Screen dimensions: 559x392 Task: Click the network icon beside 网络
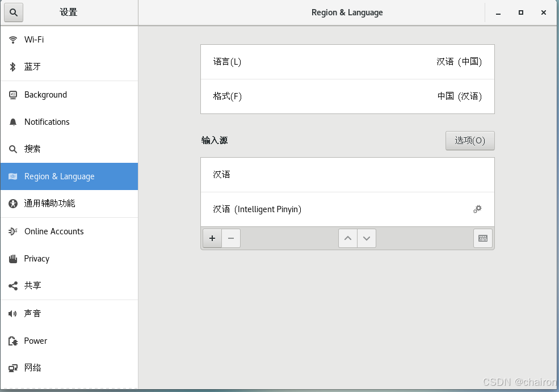click(x=13, y=368)
